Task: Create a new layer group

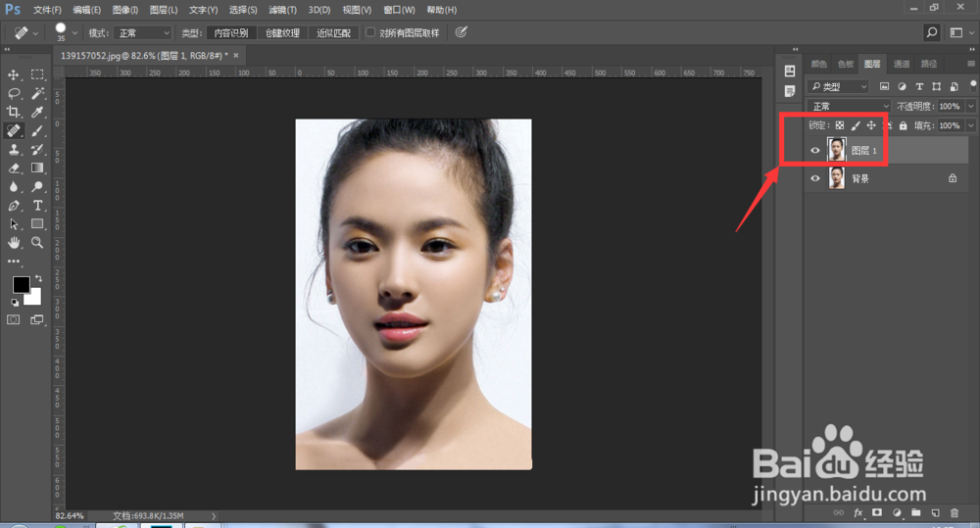Action: (915, 513)
